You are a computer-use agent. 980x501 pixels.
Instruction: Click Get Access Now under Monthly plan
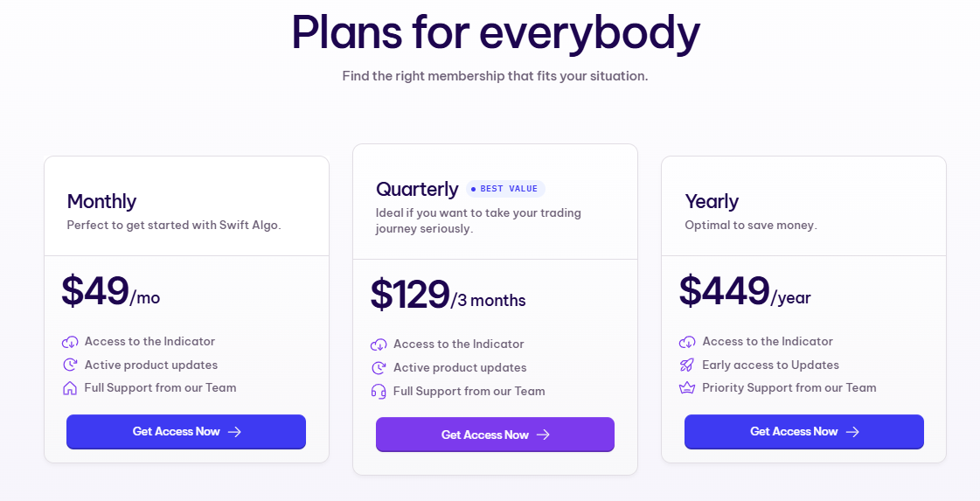pos(186,432)
